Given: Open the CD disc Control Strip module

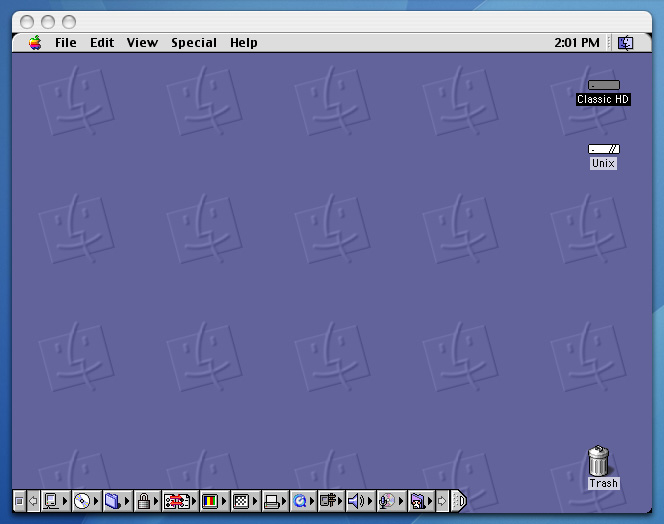Looking at the screenshot, I should [82, 501].
